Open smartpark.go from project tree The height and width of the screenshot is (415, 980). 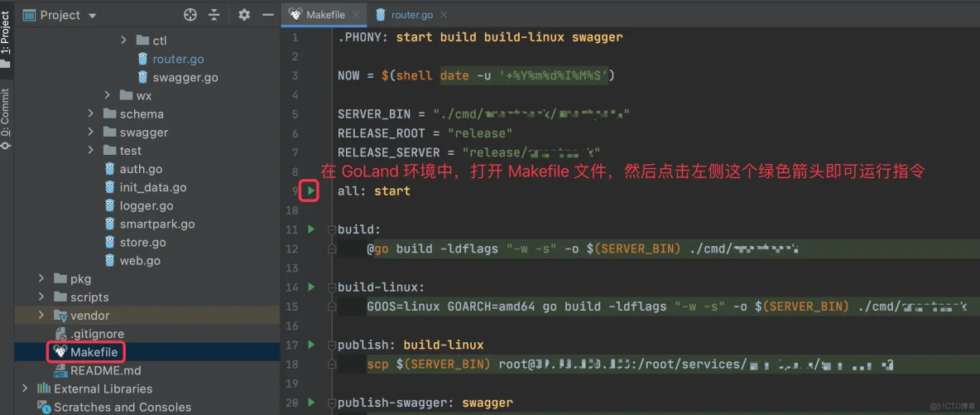[x=157, y=224]
